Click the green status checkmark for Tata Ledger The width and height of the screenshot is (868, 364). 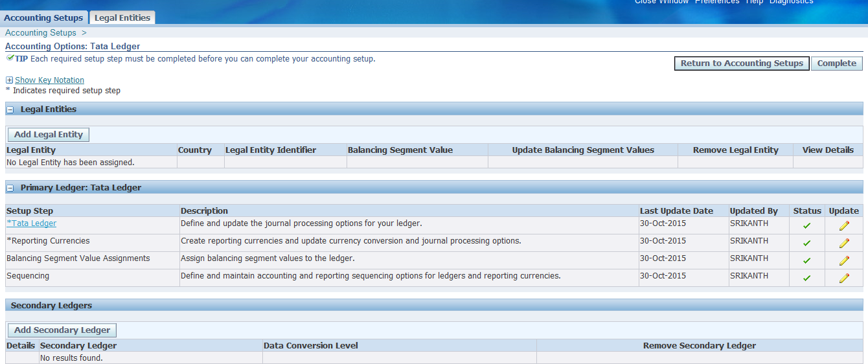point(806,226)
